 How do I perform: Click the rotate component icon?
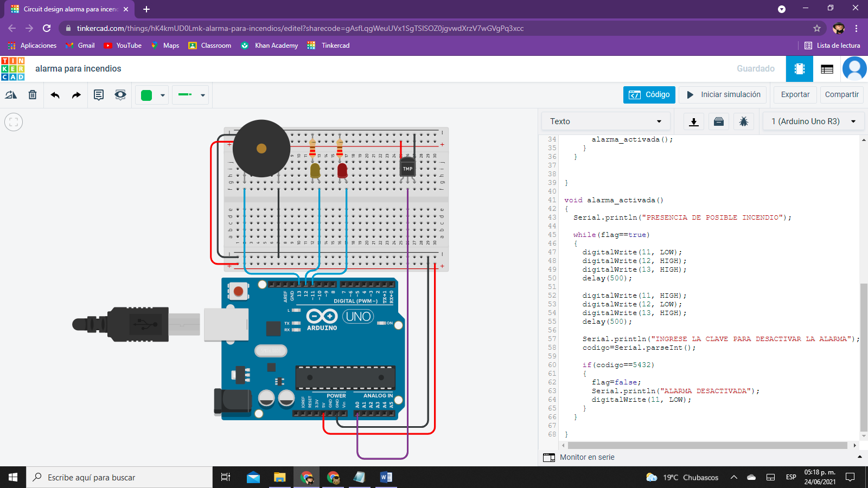click(x=11, y=95)
